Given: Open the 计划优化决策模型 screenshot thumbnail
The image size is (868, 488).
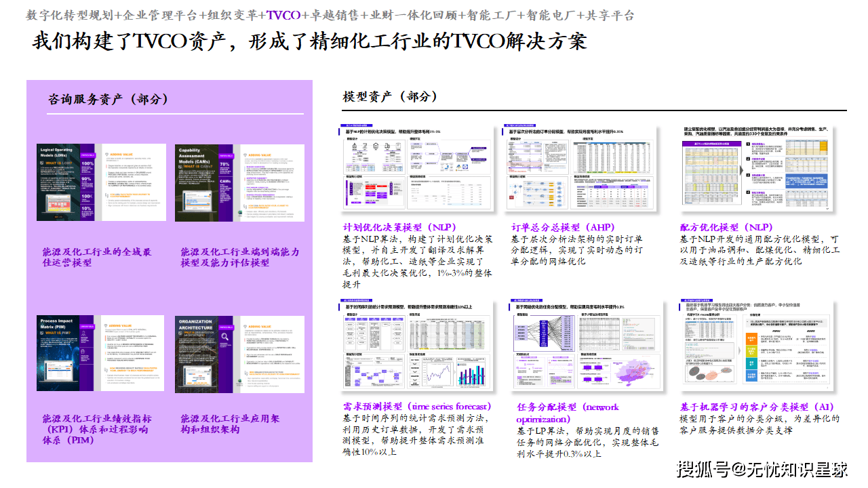Looking at the screenshot, I should coord(416,170).
